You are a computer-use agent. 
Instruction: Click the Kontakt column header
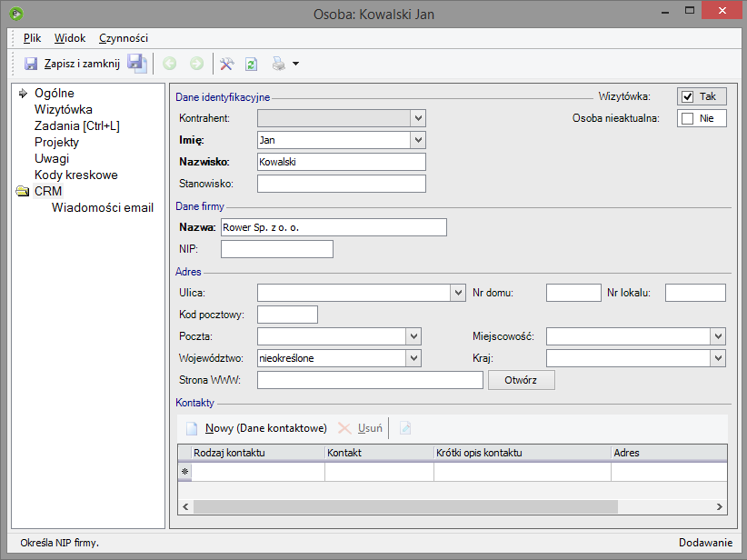click(379, 453)
